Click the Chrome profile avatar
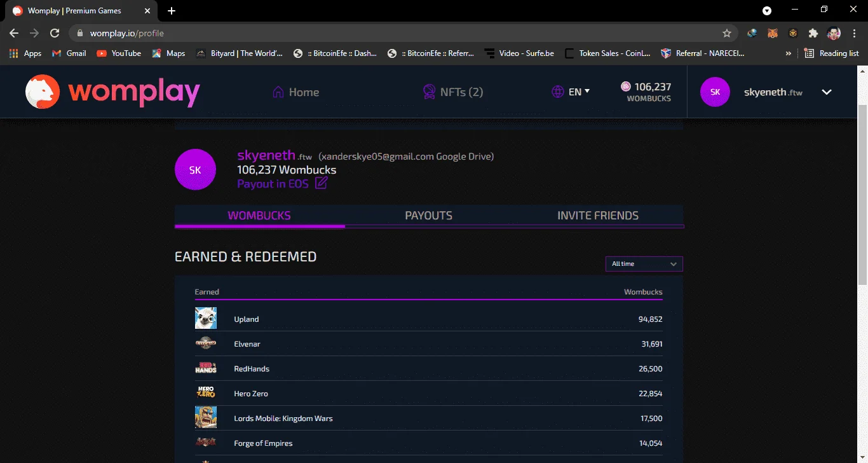Image resolution: width=868 pixels, height=463 pixels. [834, 33]
